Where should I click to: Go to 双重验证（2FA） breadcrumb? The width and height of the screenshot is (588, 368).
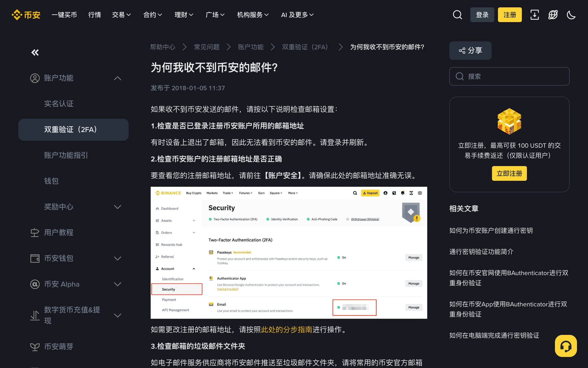[307, 47]
